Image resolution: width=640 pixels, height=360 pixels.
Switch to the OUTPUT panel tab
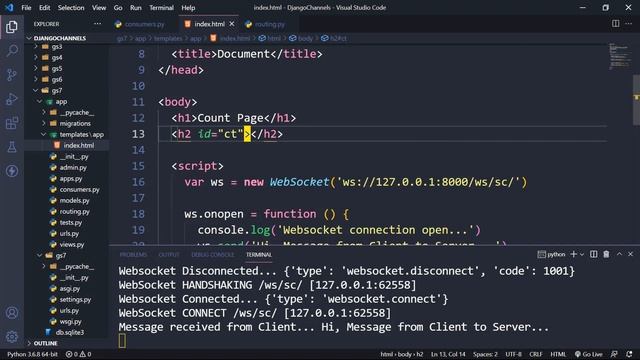(x=169, y=255)
